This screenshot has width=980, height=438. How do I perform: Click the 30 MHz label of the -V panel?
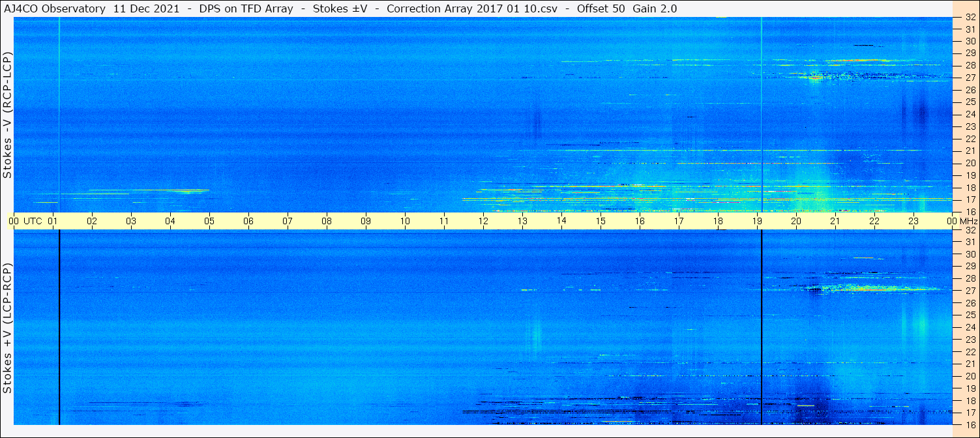coord(970,42)
